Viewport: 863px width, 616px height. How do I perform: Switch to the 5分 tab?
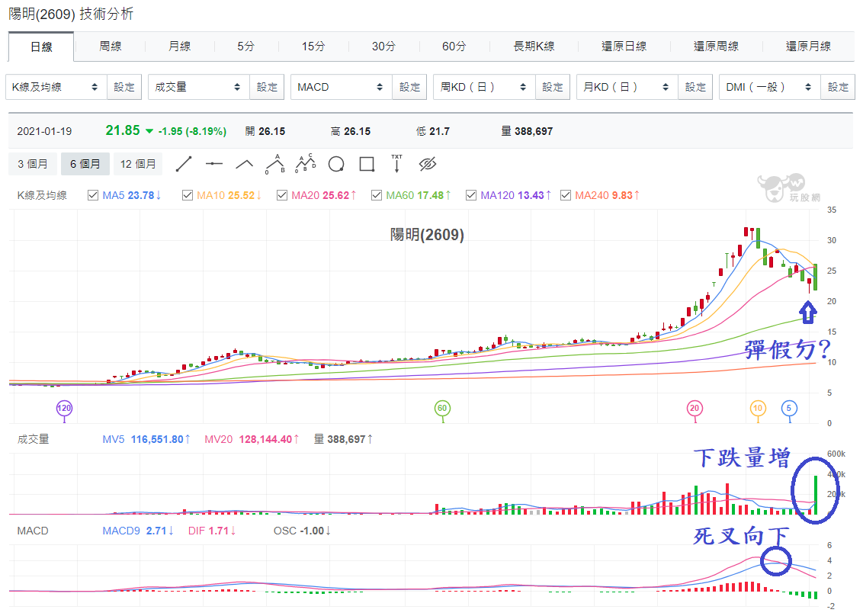246,47
